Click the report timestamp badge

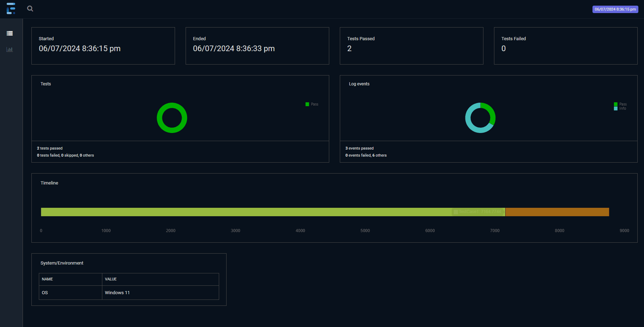[615, 10]
